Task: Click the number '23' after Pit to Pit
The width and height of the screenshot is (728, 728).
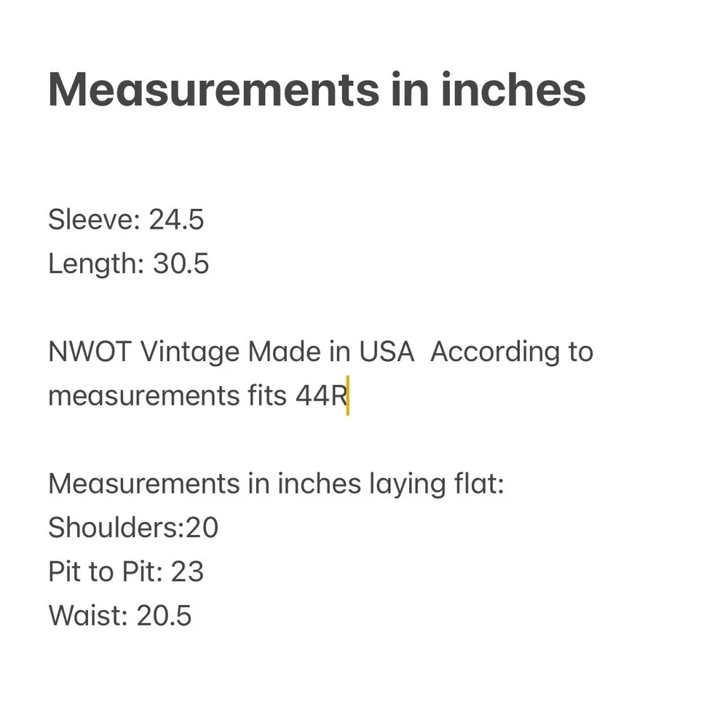Action: [188, 571]
